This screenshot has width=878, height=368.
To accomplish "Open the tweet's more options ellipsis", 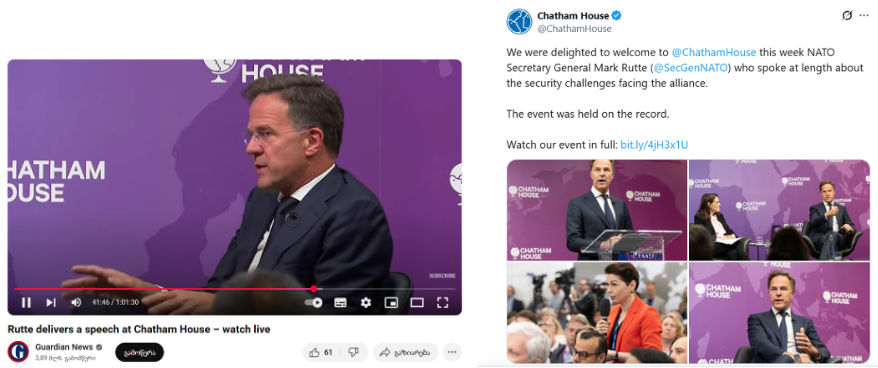I will point(864,16).
